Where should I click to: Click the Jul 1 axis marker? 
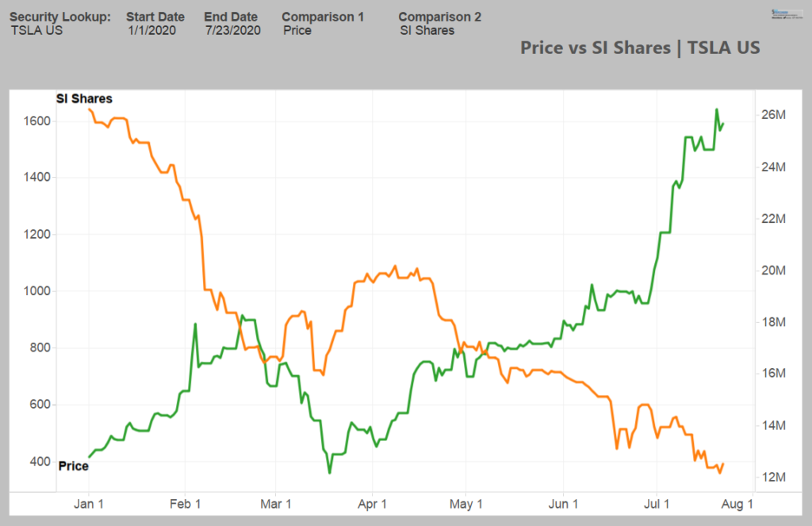[x=657, y=504]
